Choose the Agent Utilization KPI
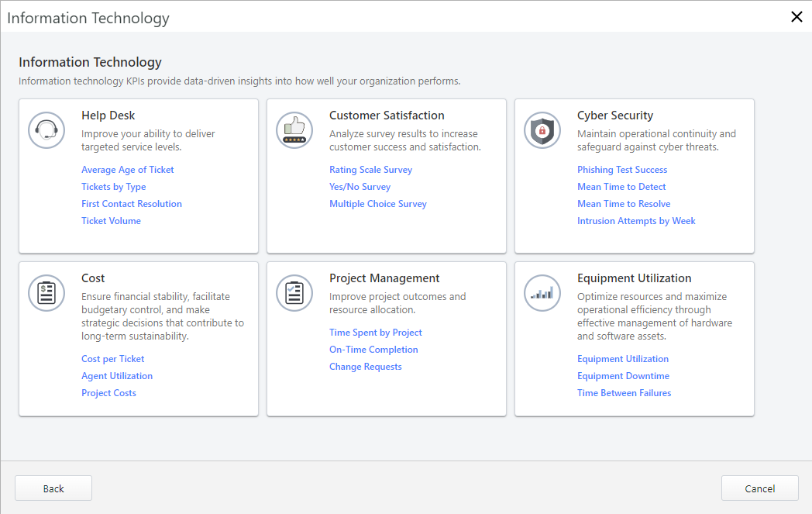The width and height of the screenshot is (812, 514). click(x=117, y=376)
